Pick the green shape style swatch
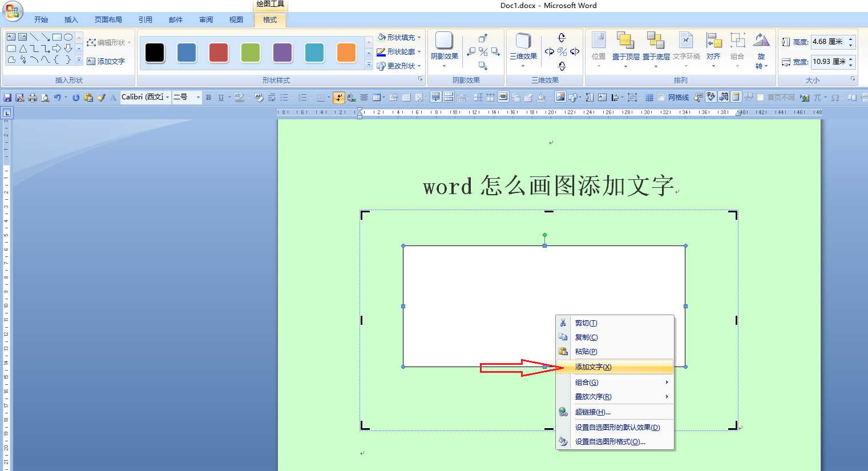Viewport: 868px width, 471px height. point(251,53)
